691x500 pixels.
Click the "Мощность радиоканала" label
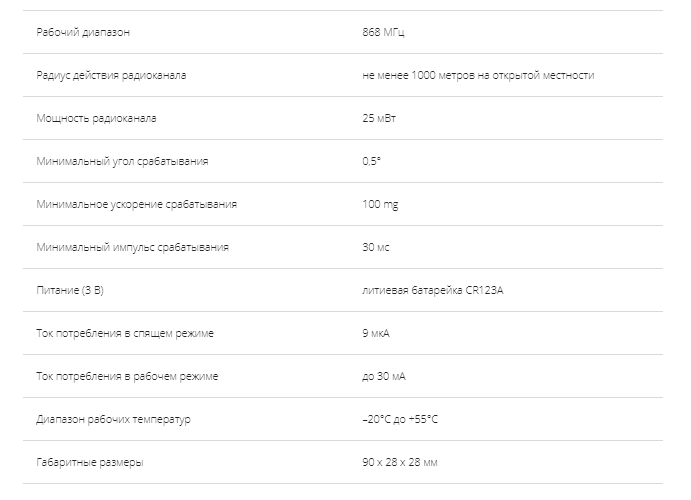coord(96,118)
